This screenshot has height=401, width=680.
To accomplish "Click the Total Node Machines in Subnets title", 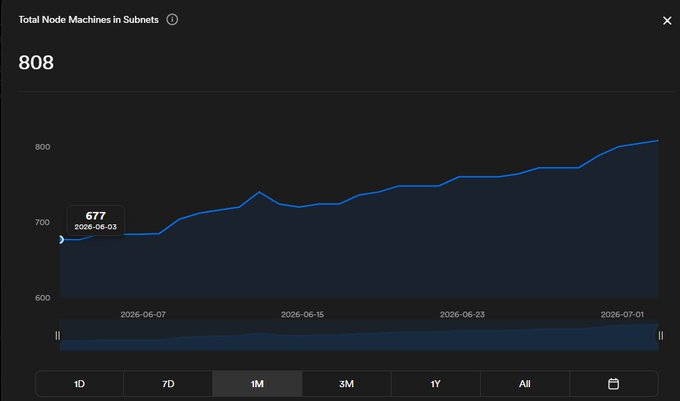I will 88,20.
